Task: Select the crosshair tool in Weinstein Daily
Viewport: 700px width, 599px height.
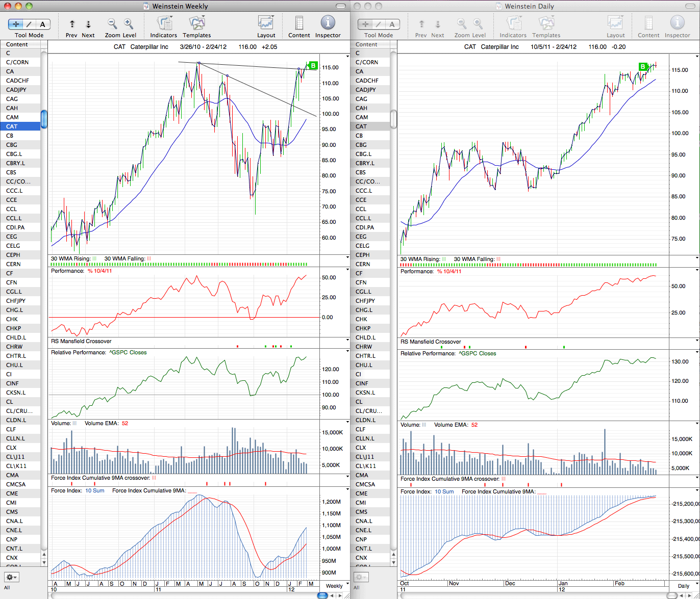Action: coord(365,24)
